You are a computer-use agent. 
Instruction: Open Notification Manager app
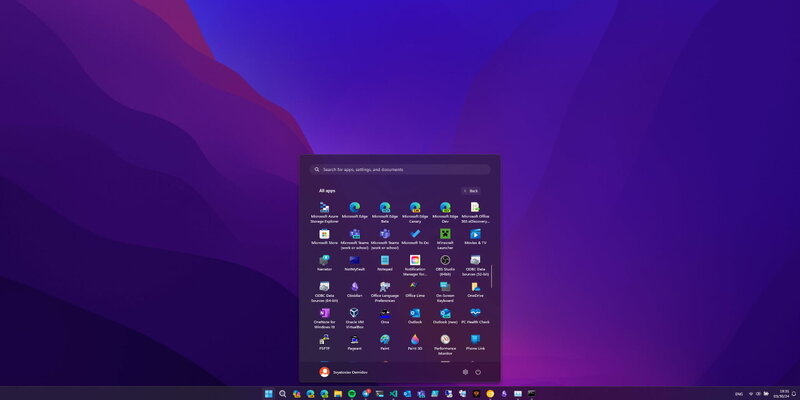pos(415,265)
